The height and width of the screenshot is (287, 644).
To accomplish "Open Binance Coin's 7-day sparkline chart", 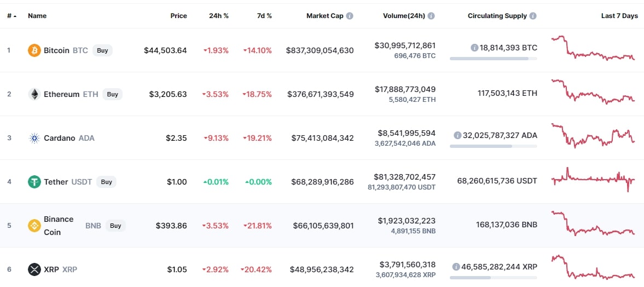I will coord(593,223).
